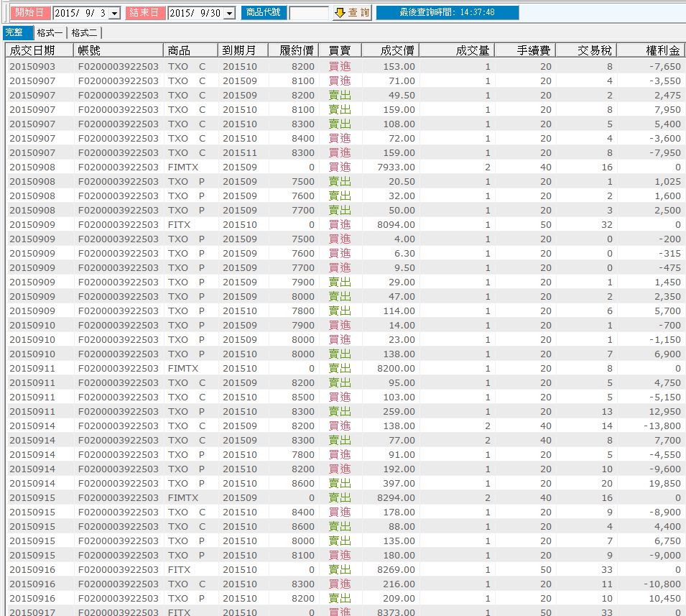Select the price cell 8373.00

[396, 612]
